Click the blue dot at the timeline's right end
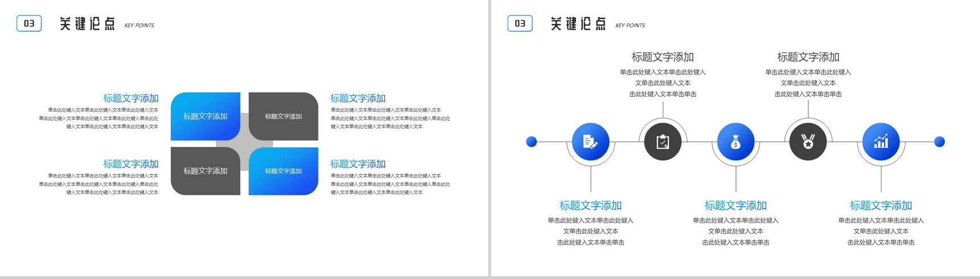Viewport: 980px width, 279px height. click(x=940, y=142)
